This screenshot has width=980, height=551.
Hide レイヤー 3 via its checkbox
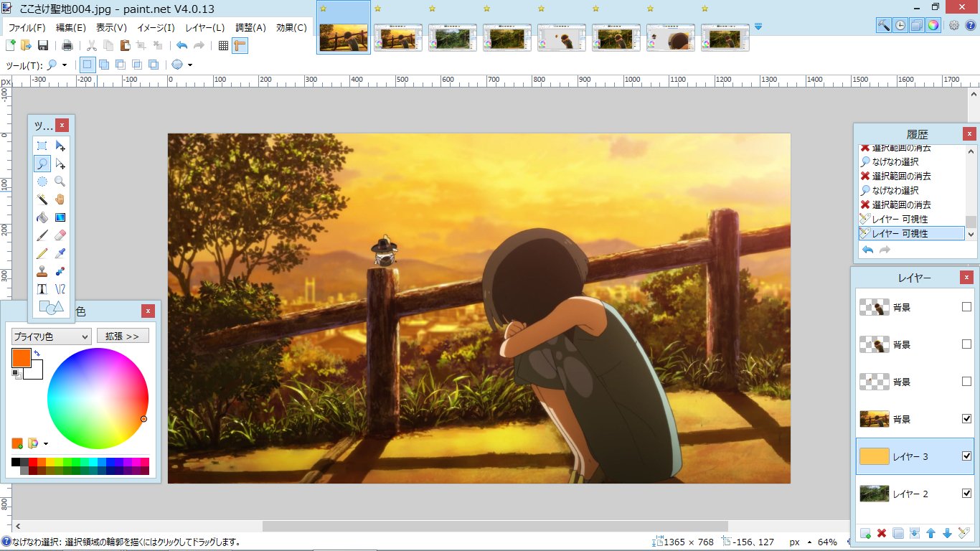966,456
